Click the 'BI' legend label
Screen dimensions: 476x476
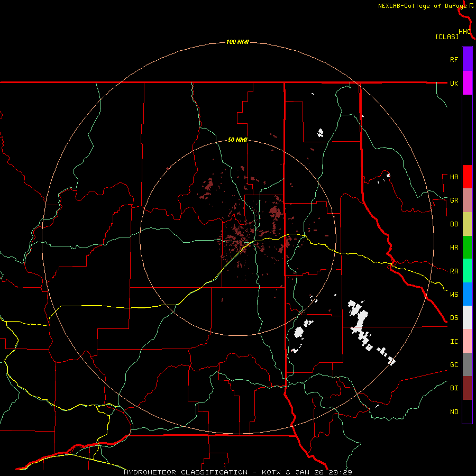[454, 388]
